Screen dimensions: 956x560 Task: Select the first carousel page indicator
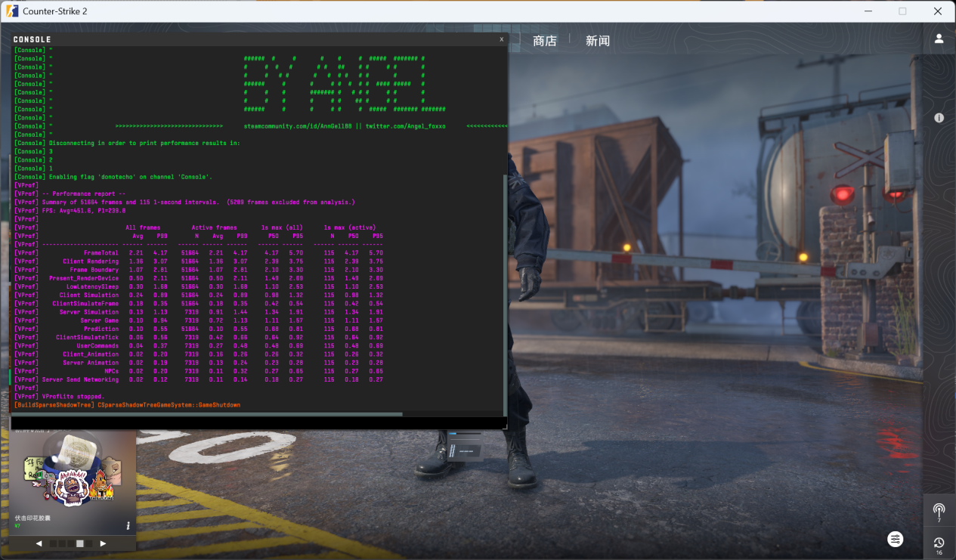pos(53,543)
